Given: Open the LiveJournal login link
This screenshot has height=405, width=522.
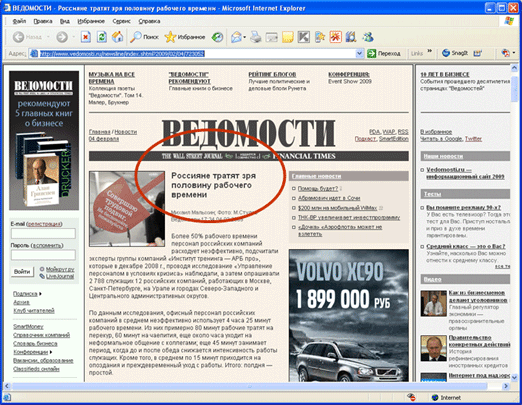Looking at the screenshot, I should (x=60, y=276).
